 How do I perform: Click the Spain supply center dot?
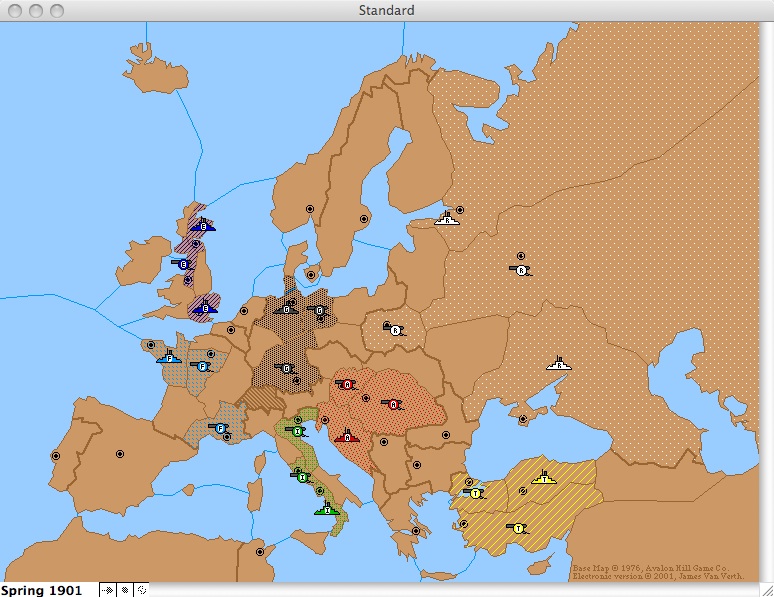pos(119,454)
